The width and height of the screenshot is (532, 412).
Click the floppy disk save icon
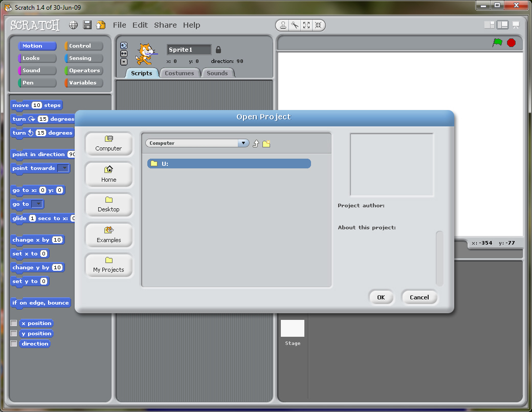coord(87,25)
